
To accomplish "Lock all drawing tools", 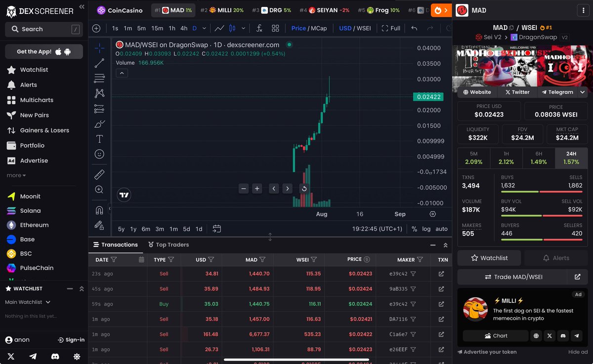I will coord(99,225).
